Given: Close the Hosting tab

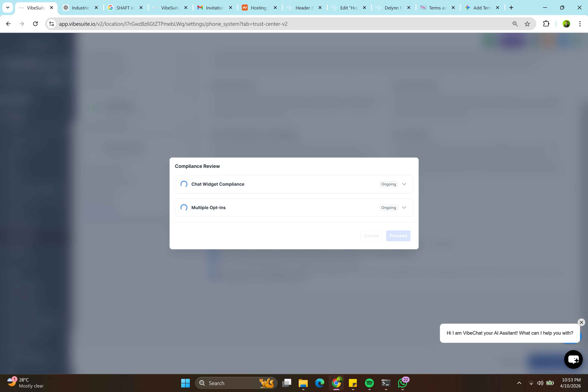Looking at the screenshot, I should point(275,8).
